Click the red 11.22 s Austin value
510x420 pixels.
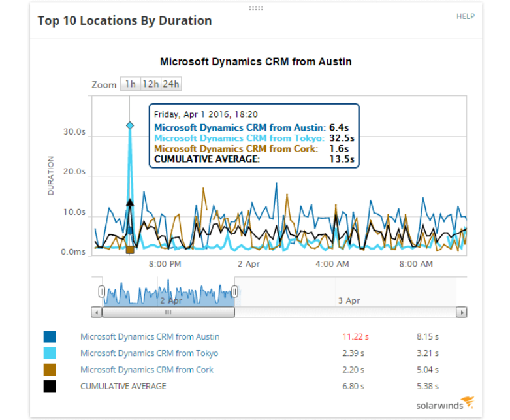click(x=355, y=336)
